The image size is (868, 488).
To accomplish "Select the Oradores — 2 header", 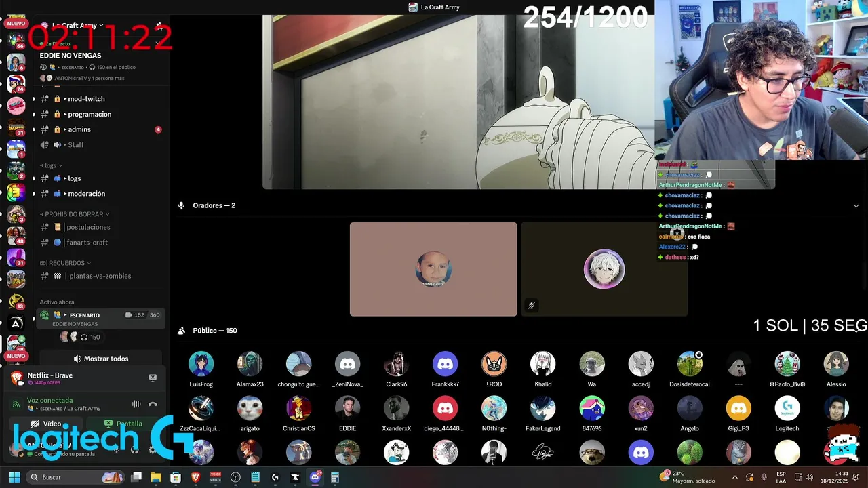I will (214, 205).
